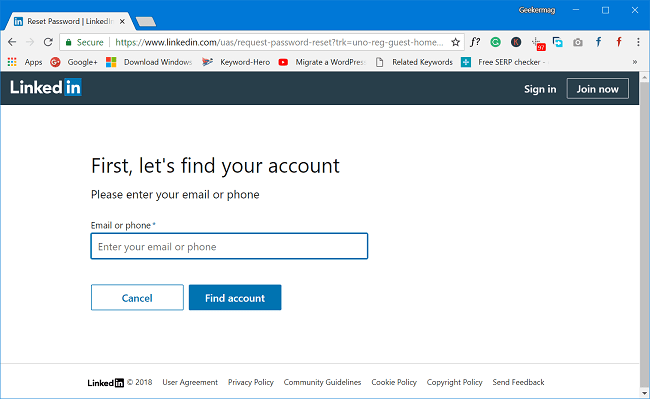
Task: Open the Google+ bookmark
Action: 74,62
